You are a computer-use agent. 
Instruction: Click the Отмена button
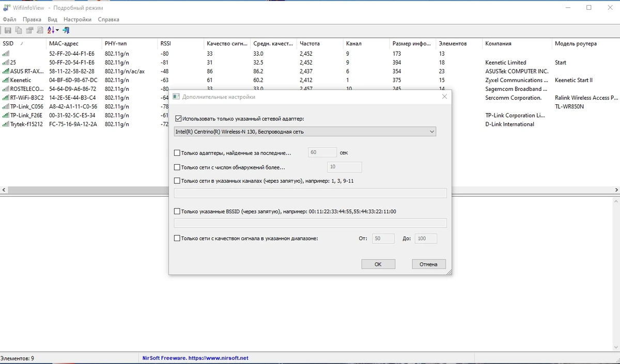pyautogui.click(x=428, y=264)
